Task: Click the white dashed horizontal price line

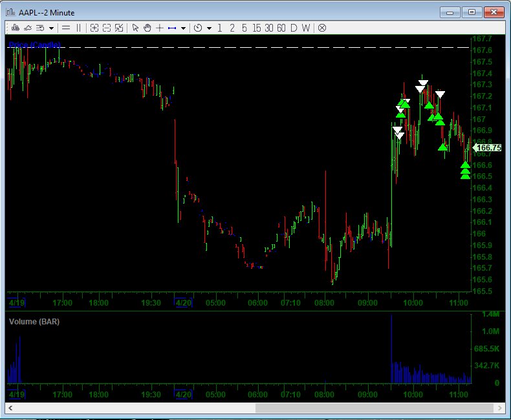Action: tap(238, 48)
